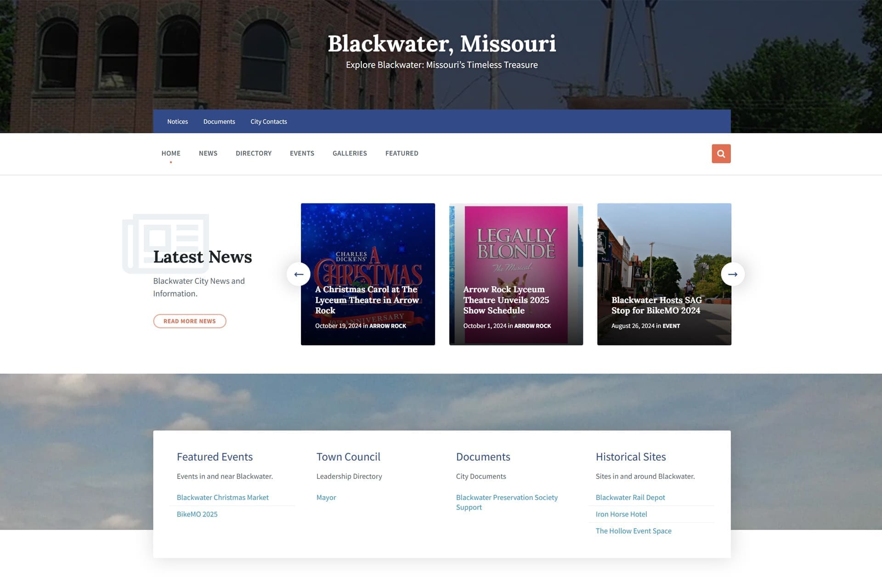This screenshot has width=882, height=588.
Task: Open the BikeMO 2024 SAG Stop card
Action: point(664,274)
